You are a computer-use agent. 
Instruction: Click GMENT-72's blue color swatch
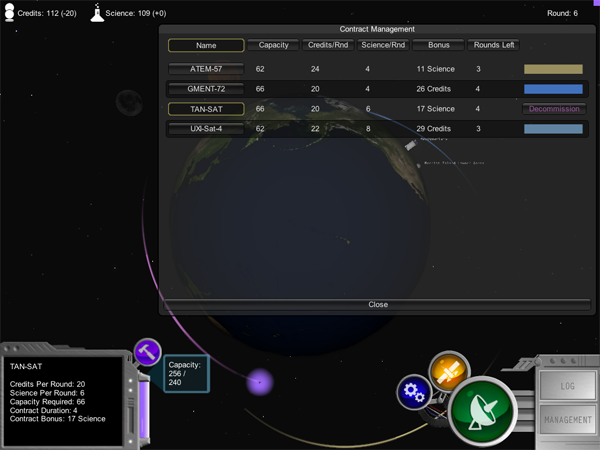click(553, 89)
